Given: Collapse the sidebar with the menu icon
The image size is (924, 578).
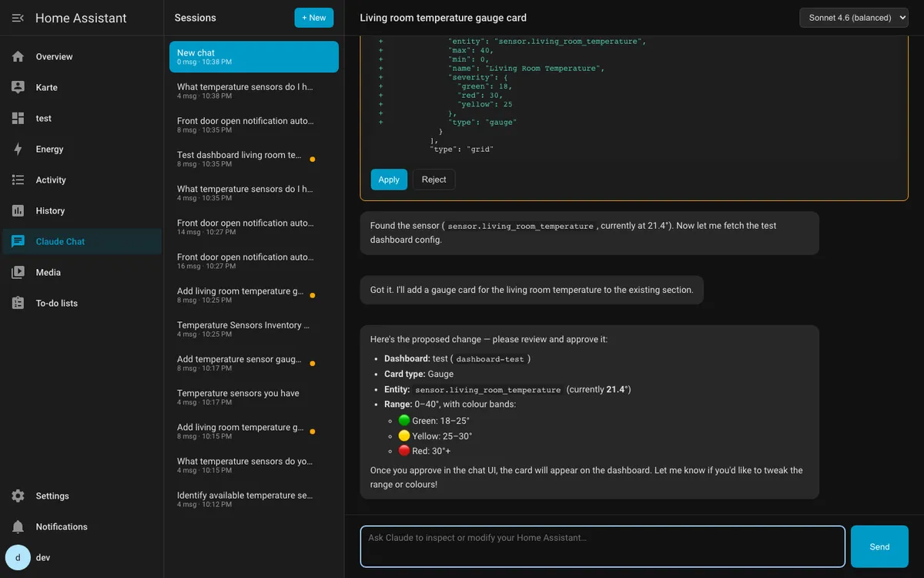Looking at the screenshot, I should click(x=18, y=18).
